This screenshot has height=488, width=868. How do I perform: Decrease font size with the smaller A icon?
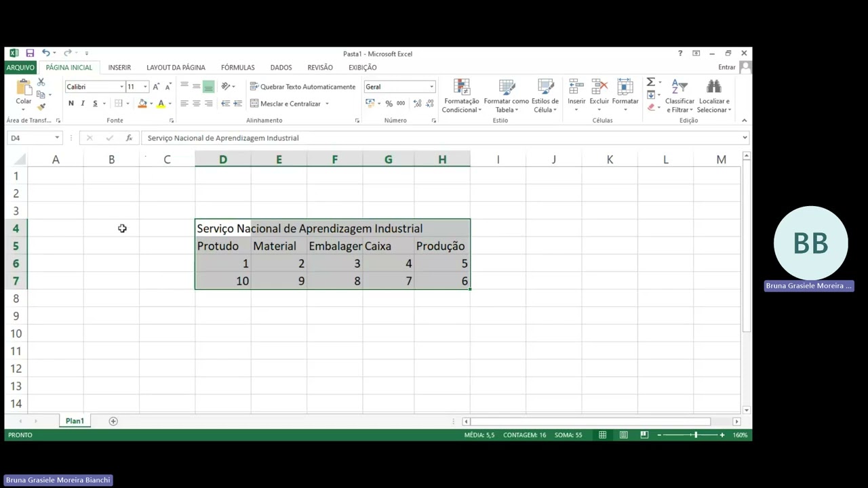coord(167,87)
